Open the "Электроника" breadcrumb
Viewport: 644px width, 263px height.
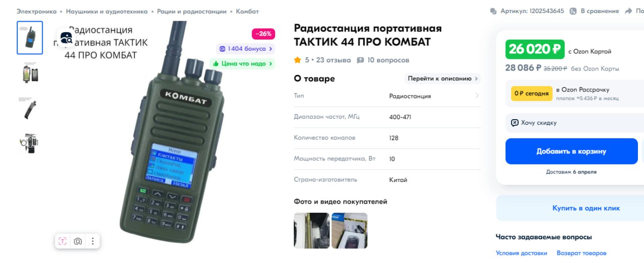(36, 11)
